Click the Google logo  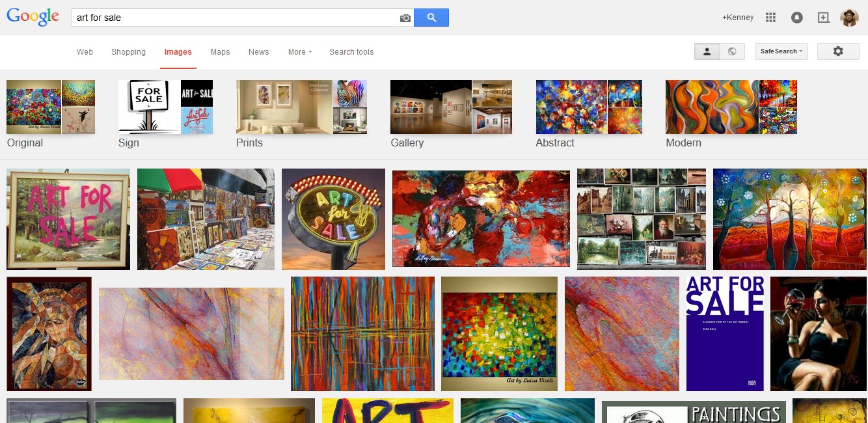click(x=33, y=18)
